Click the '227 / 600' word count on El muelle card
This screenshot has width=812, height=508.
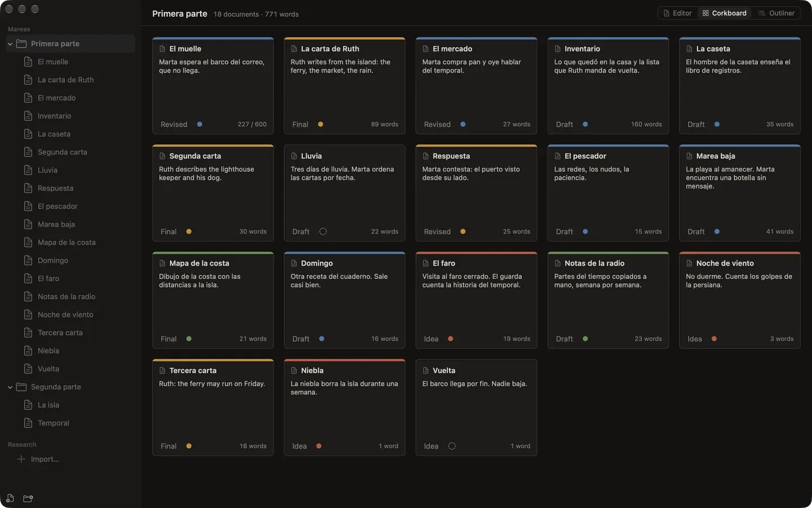click(x=252, y=124)
